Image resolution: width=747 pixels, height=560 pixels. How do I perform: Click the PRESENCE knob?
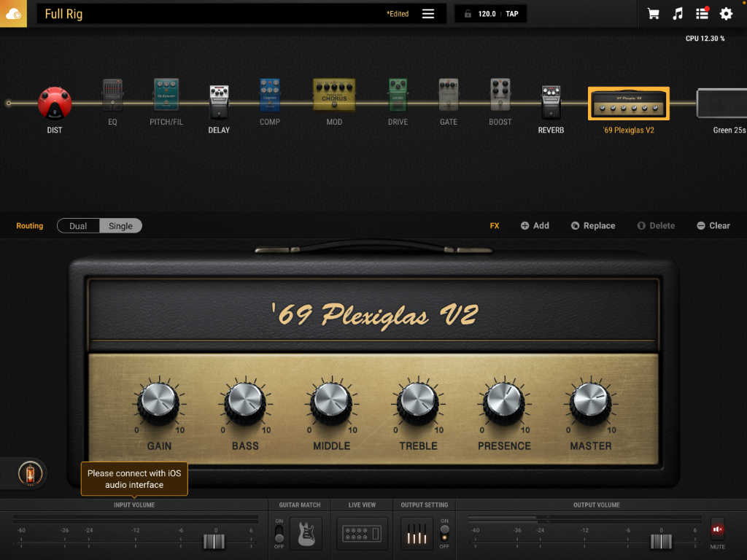(x=505, y=402)
